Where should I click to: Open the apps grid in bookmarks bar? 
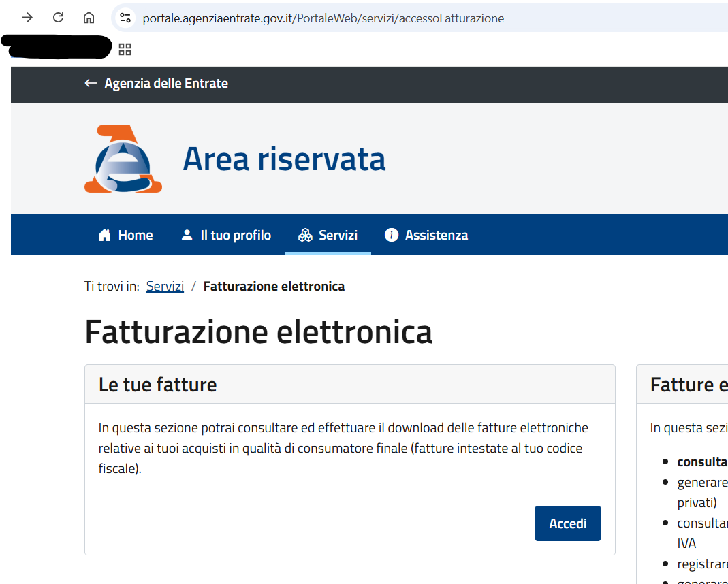[x=125, y=49]
